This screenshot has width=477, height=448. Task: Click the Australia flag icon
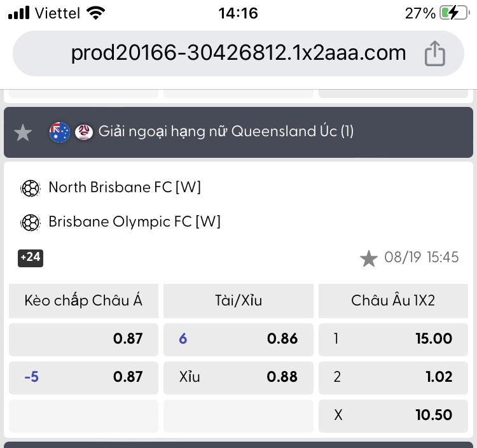(x=60, y=132)
